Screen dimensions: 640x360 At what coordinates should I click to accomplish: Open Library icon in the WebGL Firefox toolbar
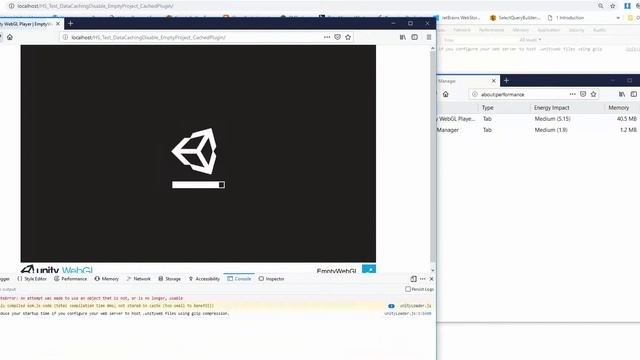point(403,37)
